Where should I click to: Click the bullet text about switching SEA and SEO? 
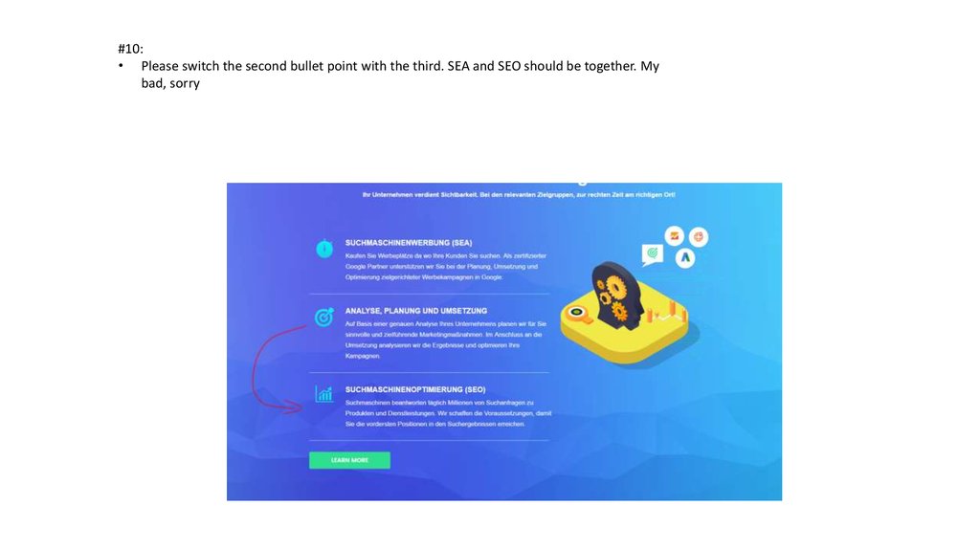point(400,75)
